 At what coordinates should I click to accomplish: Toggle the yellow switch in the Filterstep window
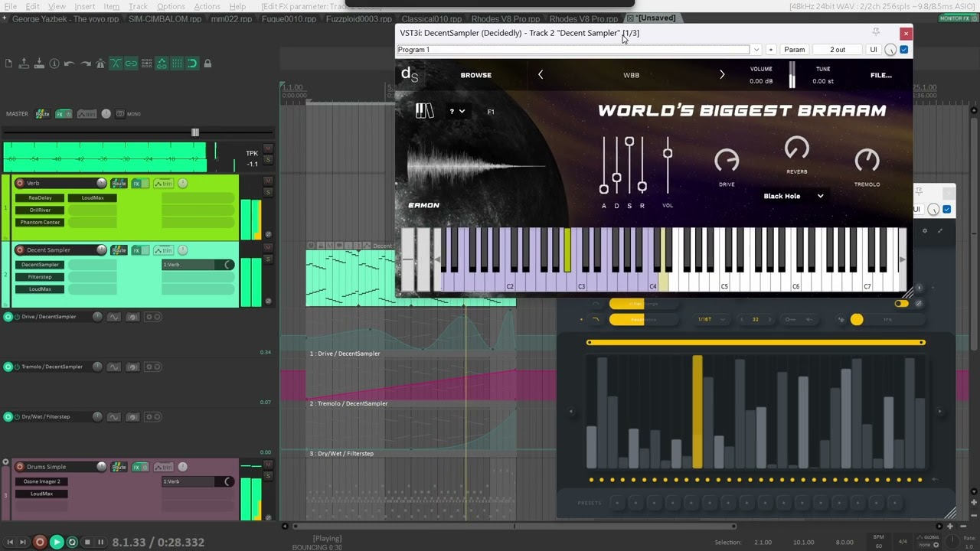(901, 304)
